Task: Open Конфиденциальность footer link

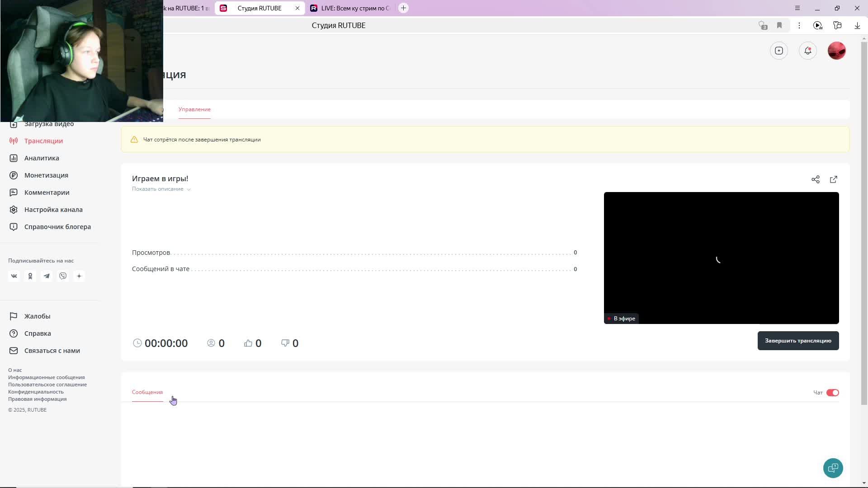Action: (x=36, y=392)
